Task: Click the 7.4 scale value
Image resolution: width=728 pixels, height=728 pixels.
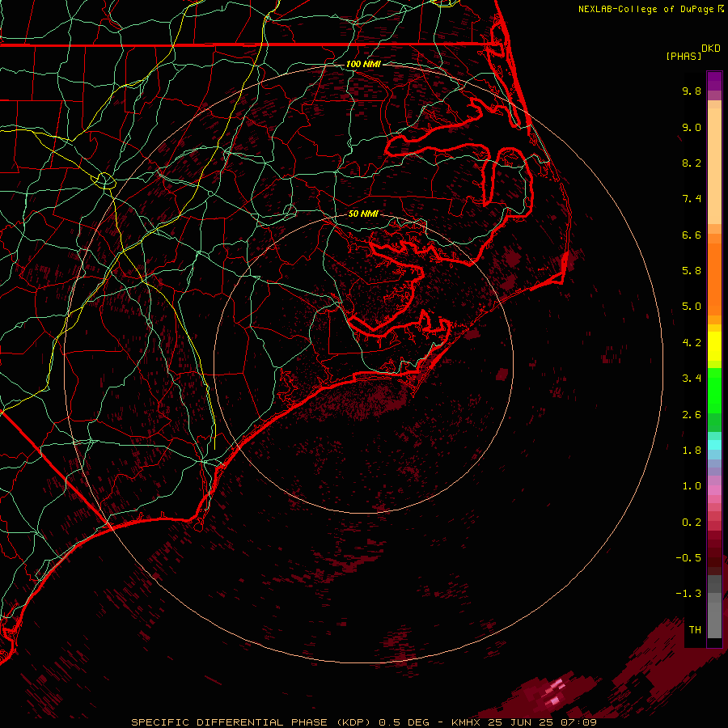Action: tap(692, 199)
